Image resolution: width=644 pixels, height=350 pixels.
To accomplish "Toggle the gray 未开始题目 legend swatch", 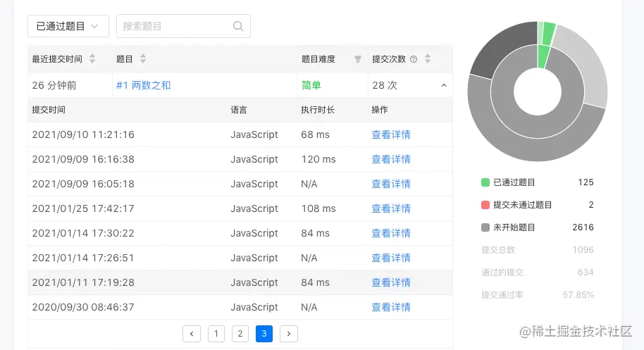I will [485, 227].
